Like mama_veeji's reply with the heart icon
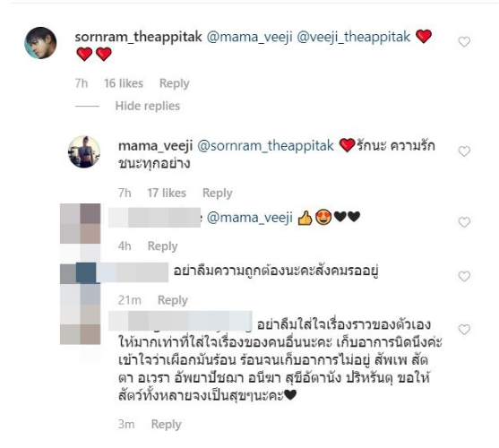Screen dimensions: 499x448 [x=464, y=151]
